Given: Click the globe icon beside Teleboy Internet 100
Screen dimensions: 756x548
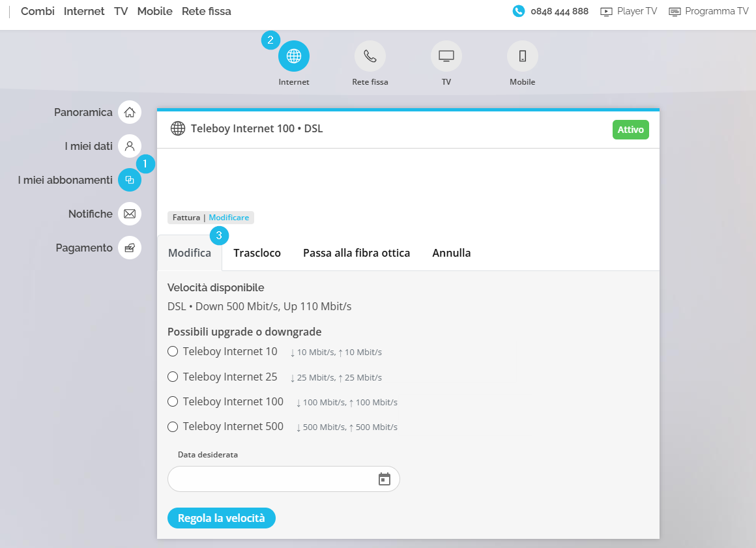Looking at the screenshot, I should click(x=178, y=128).
